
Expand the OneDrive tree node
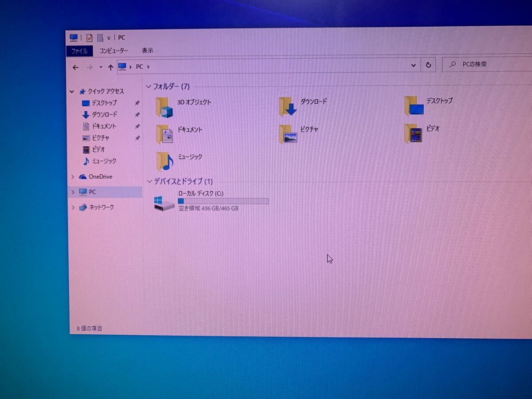73,177
